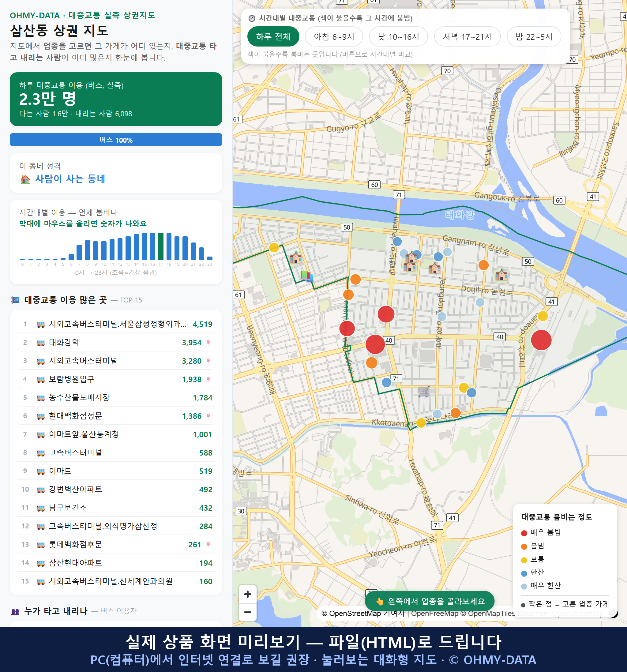The width and height of the screenshot is (627, 672).
Task: Click the pointing hand icon in green banner
Action: pyautogui.click(x=380, y=601)
